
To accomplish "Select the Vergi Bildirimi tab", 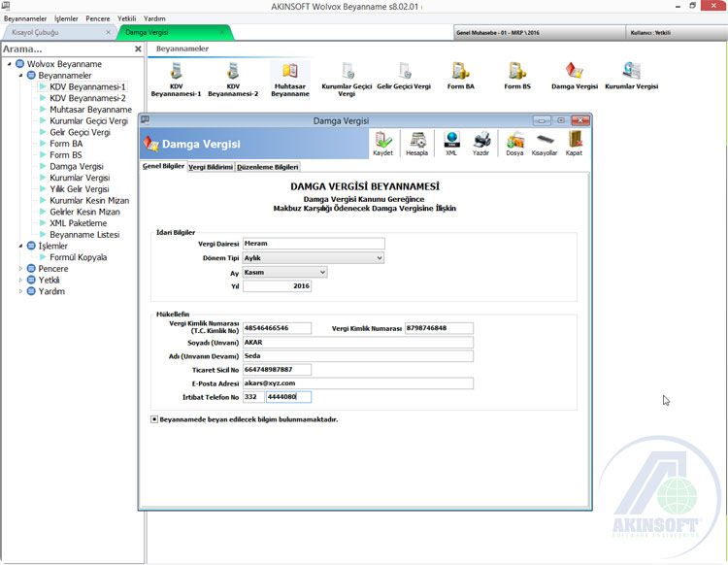I will click(x=211, y=167).
